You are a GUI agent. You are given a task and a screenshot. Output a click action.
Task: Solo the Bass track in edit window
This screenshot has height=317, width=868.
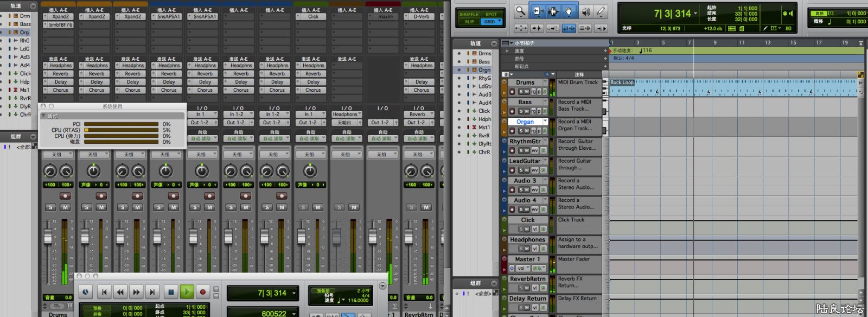[x=520, y=111]
